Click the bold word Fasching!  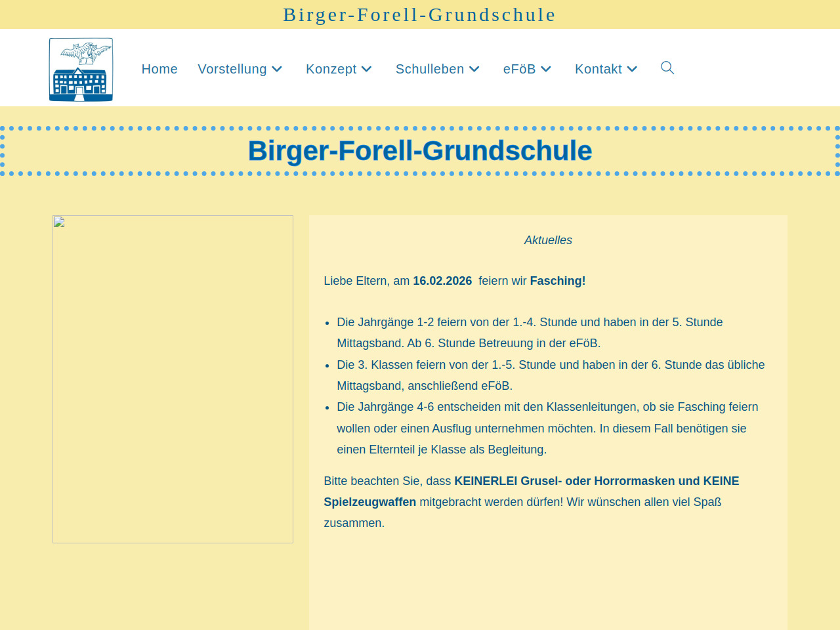pyautogui.click(x=558, y=281)
